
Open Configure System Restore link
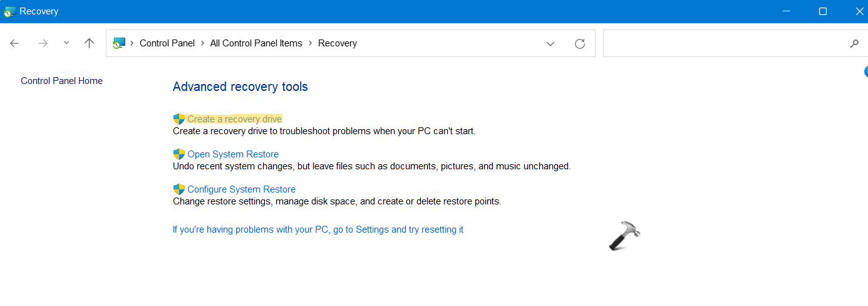coord(241,189)
